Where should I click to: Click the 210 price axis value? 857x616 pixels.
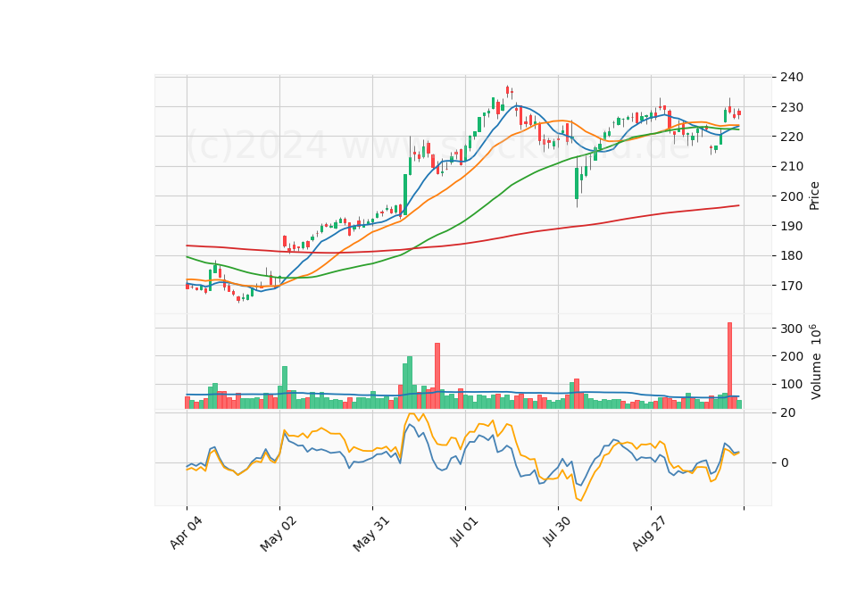pyautogui.click(x=792, y=166)
